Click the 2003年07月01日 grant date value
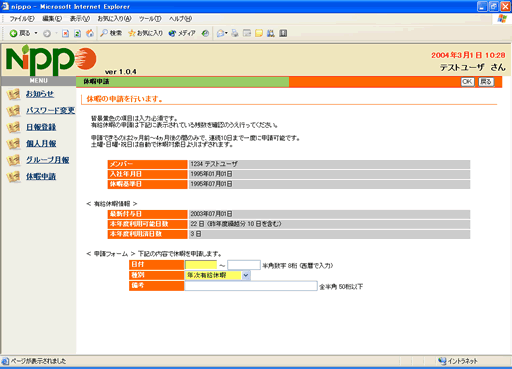 tap(211, 214)
